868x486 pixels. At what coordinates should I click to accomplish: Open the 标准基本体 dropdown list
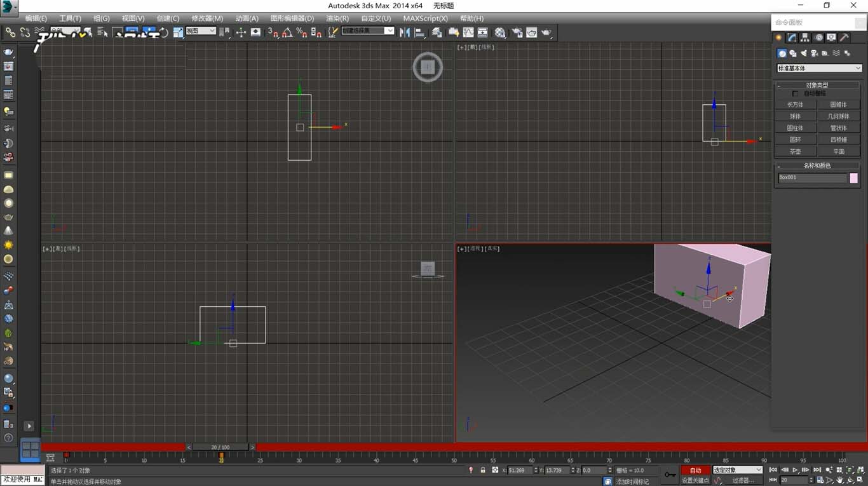[x=819, y=68]
